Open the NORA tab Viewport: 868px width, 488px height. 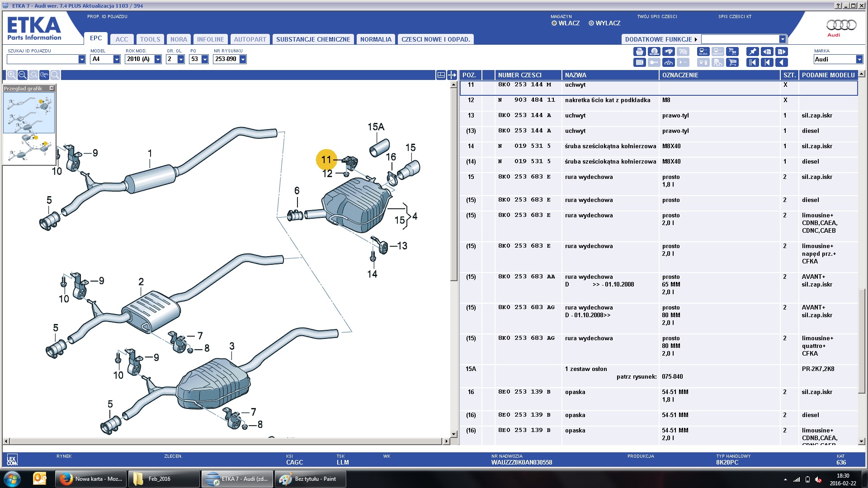179,39
